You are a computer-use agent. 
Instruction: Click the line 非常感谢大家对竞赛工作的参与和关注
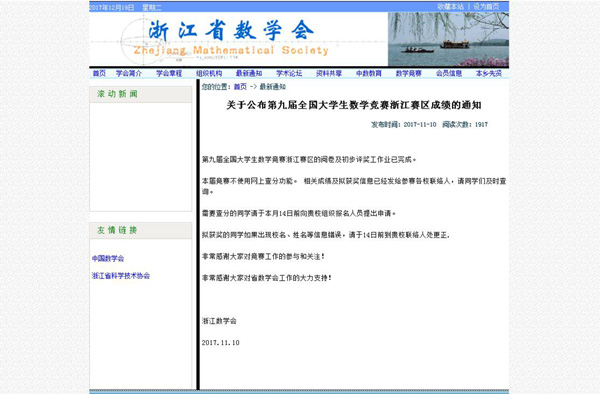[263, 256]
